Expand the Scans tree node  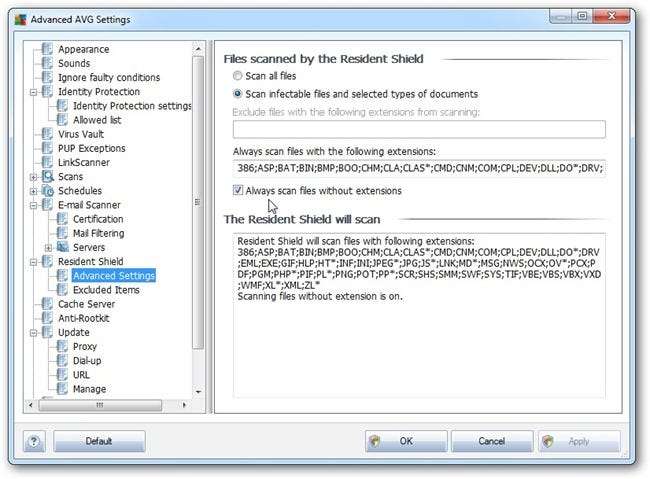34,177
